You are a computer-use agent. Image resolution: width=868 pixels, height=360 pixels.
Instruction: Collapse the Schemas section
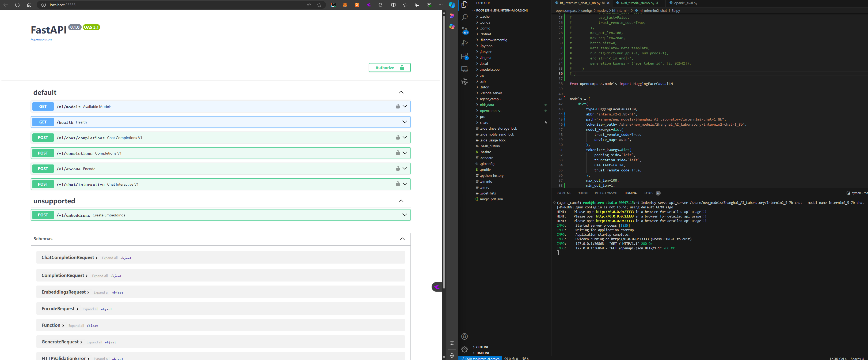pos(402,239)
